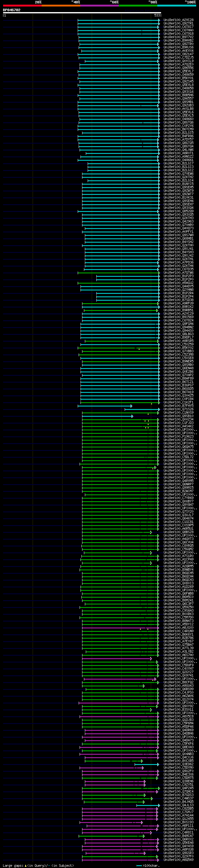This screenshot has height=868, width=199.
Task: Click the purple ~60% identity legend segment
Action: pyautogui.click(x=100, y=5)
